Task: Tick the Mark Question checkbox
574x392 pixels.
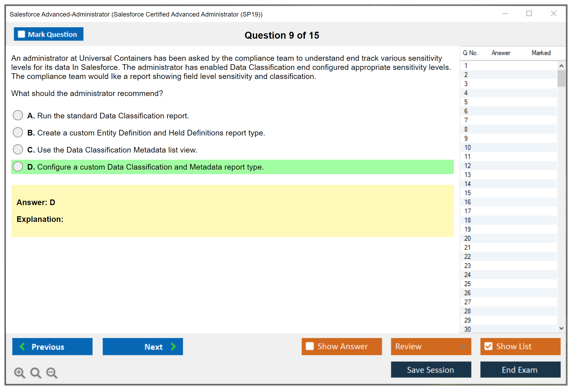Action: (x=21, y=34)
